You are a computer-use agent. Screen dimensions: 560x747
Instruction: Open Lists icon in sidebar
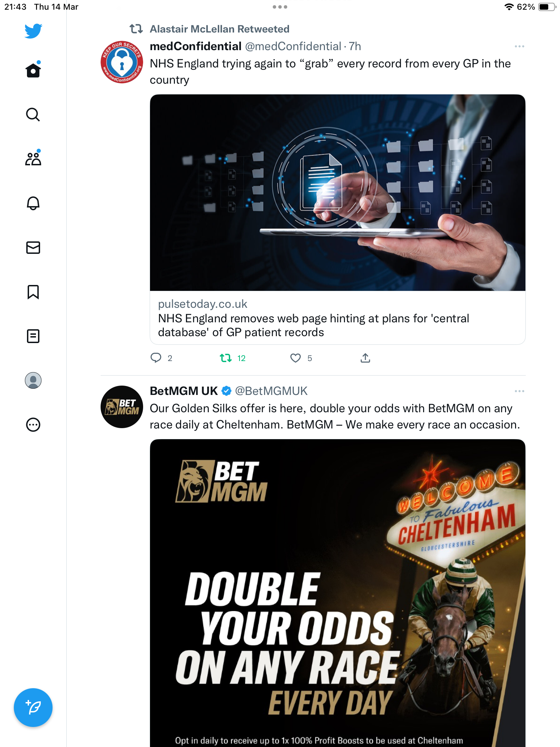point(33,336)
